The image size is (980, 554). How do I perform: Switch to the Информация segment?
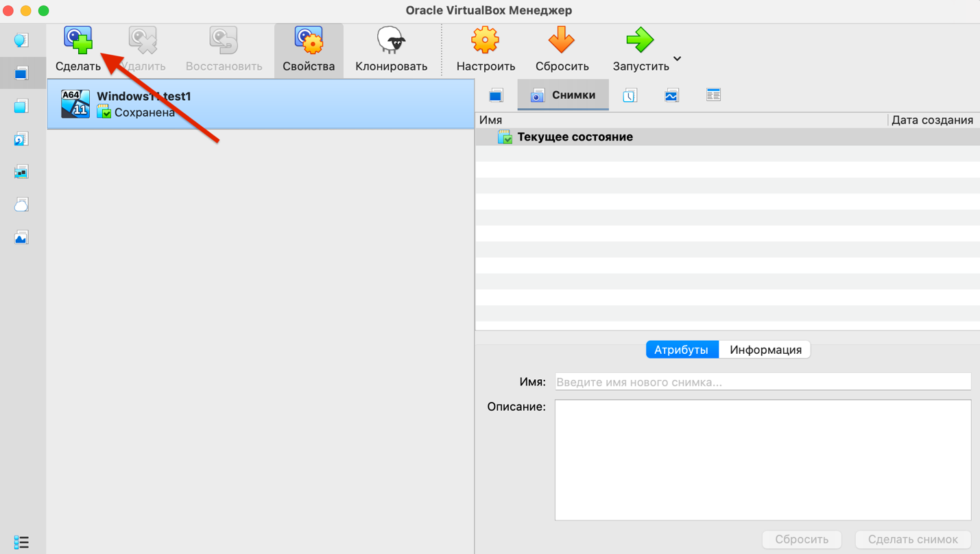tap(765, 350)
